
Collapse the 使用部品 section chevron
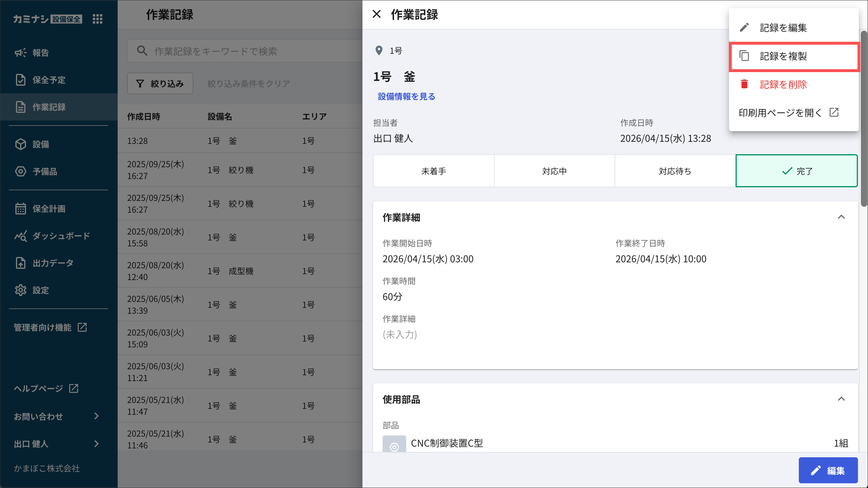(841, 399)
